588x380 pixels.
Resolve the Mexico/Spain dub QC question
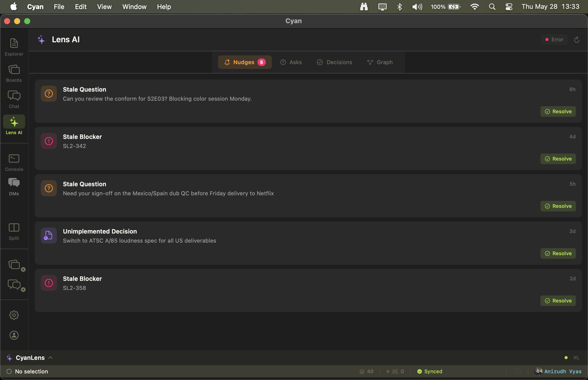[x=558, y=206]
